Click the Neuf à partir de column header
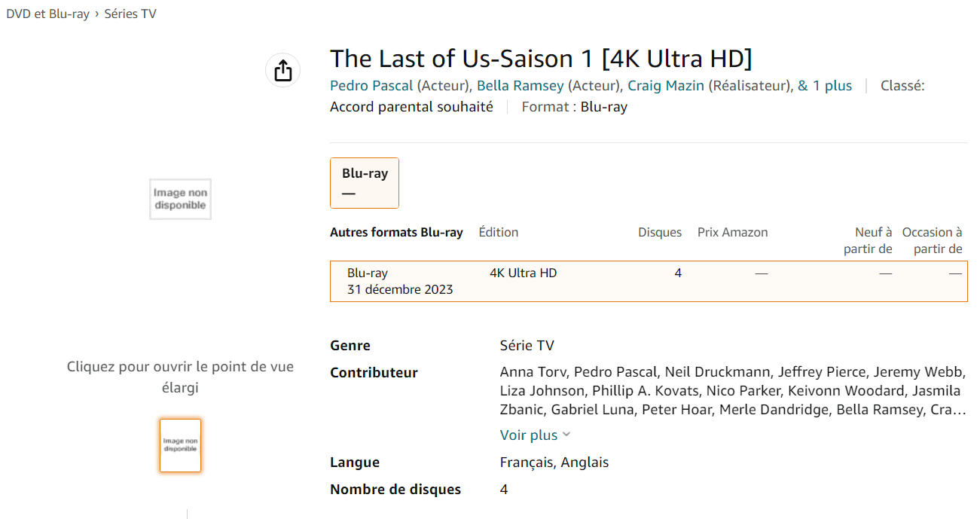Viewport: 980px width, 519px height. click(x=869, y=240)
